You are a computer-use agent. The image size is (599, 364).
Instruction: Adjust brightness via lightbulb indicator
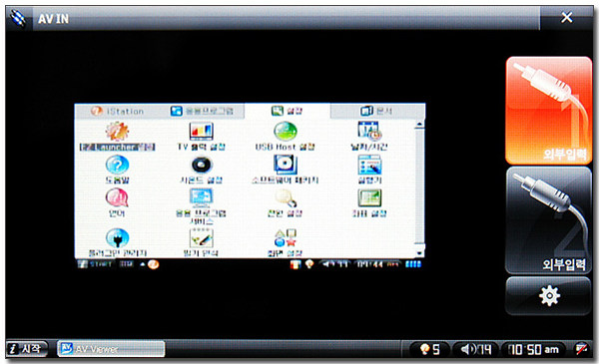coord(430,349)
